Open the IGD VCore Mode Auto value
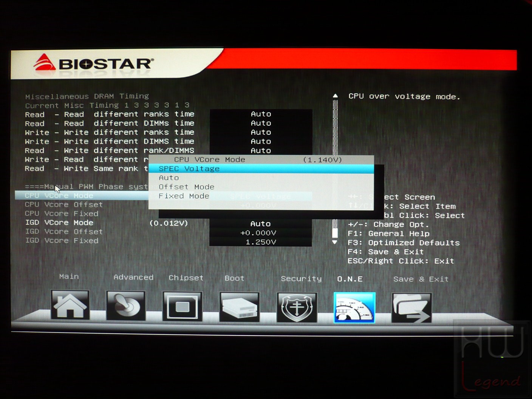532x399 pixels. coord(261,224)
